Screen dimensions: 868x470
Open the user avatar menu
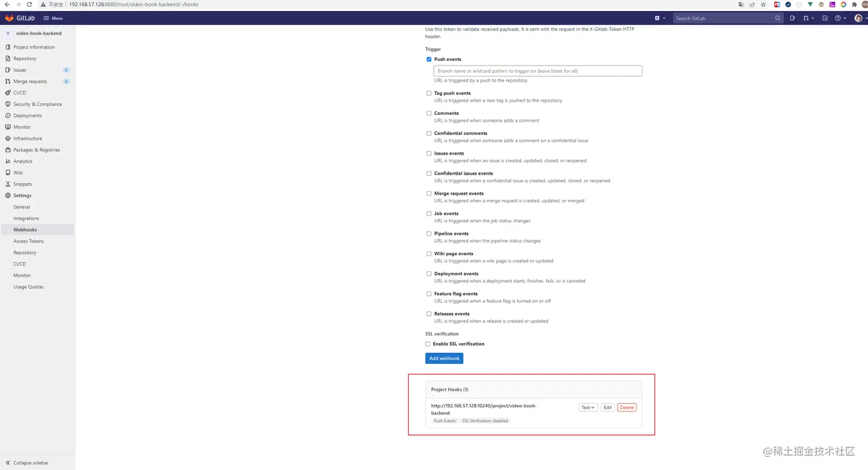[859, 18]
